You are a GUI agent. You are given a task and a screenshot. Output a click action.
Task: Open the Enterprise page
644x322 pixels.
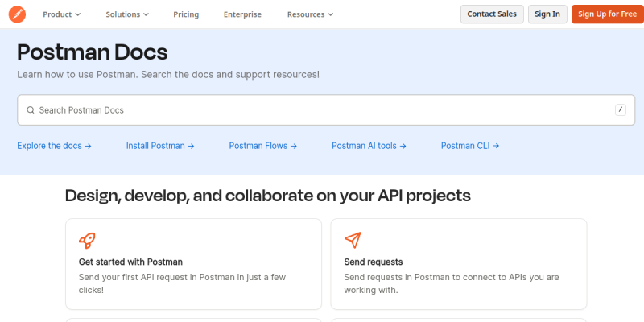(242, 14)
